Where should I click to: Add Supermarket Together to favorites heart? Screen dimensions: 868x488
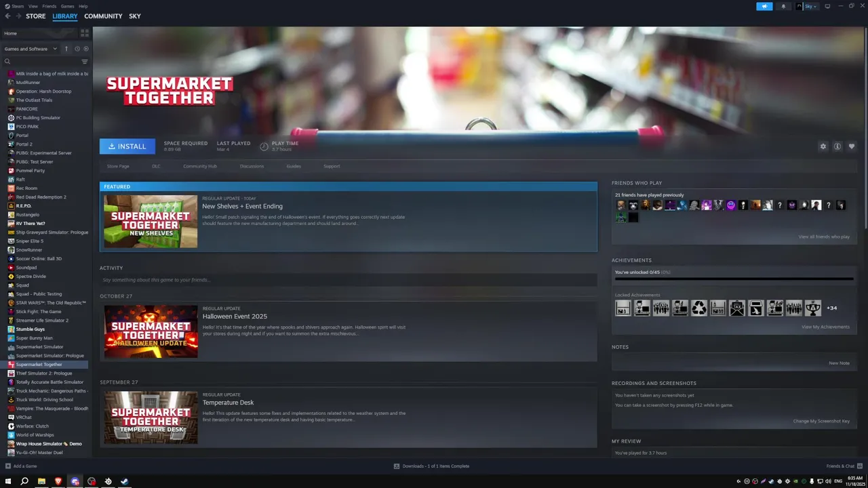[x=852, y=146]
